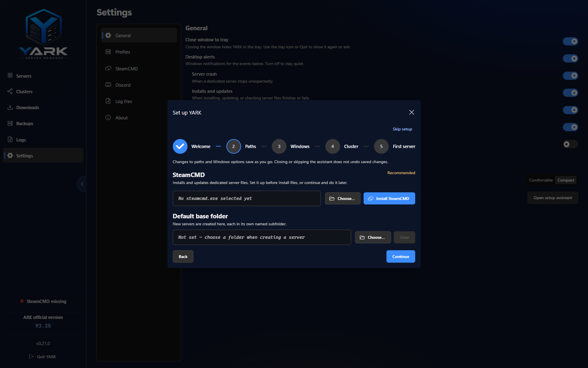Select Comfortable density option

[x=541, y=180]
